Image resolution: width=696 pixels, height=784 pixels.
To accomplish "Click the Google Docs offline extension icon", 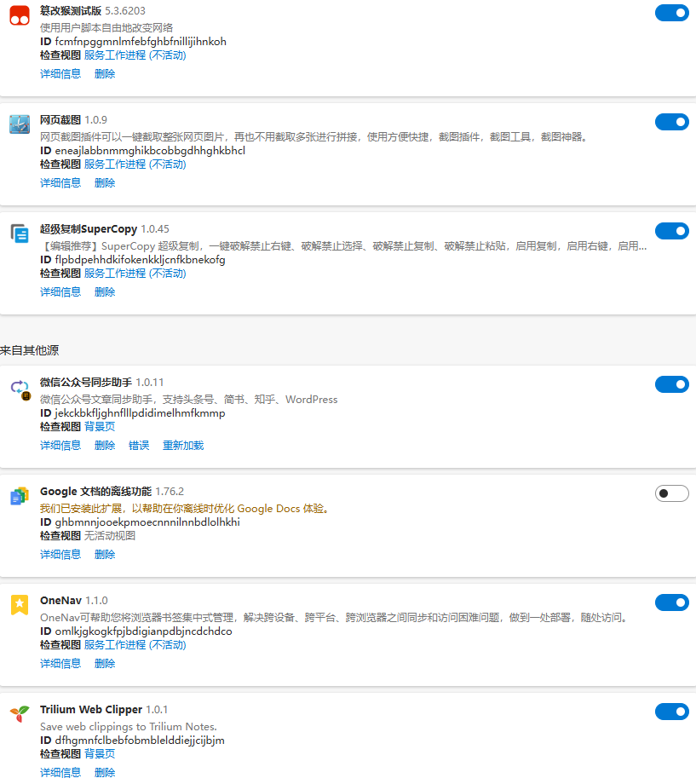I will 20,496.
